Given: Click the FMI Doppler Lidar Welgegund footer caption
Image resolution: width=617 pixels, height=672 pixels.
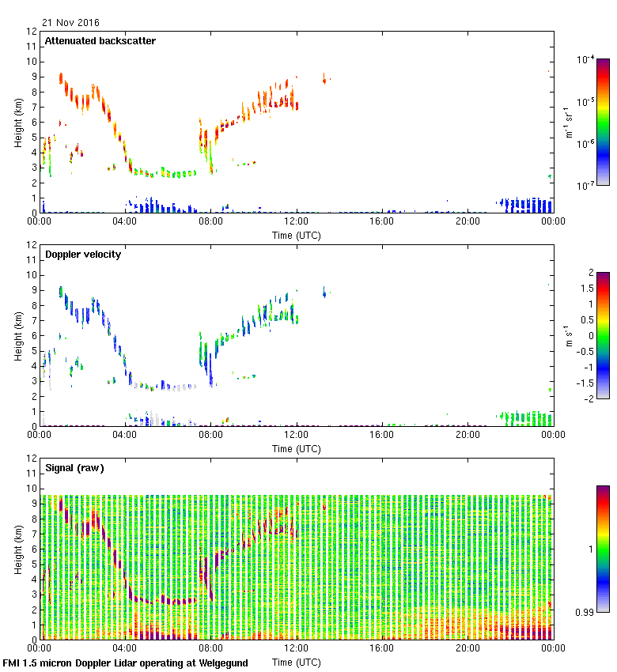Looking at the screenshot, I should [x=125, y=663].
